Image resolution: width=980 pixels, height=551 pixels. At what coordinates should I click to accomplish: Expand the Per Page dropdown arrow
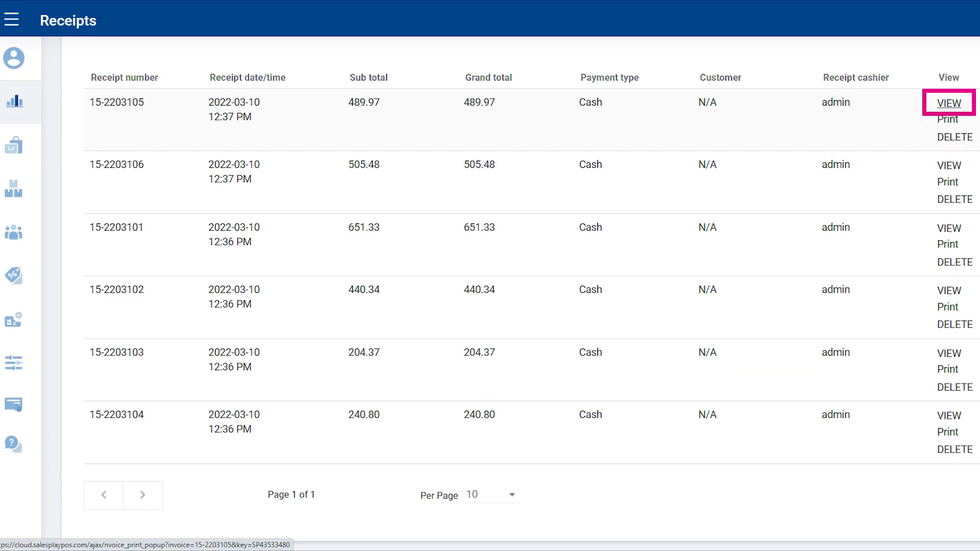[512, 495]
